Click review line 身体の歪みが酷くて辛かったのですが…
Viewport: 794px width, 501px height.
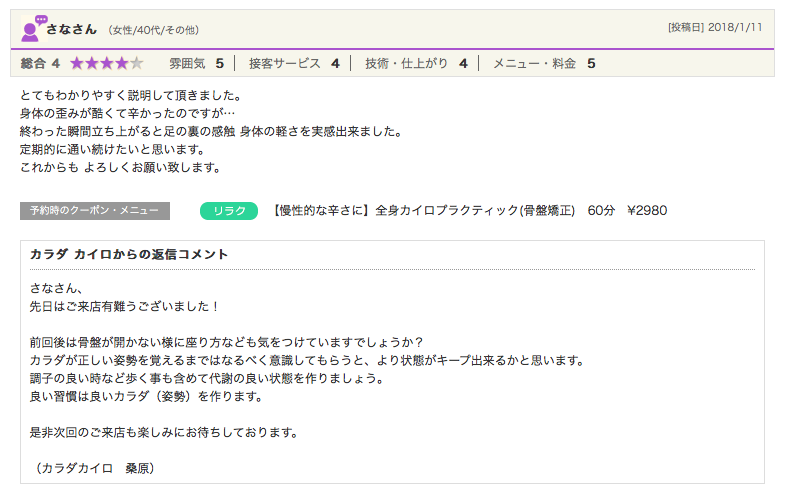pyautogui.click(x=127, y=113)
